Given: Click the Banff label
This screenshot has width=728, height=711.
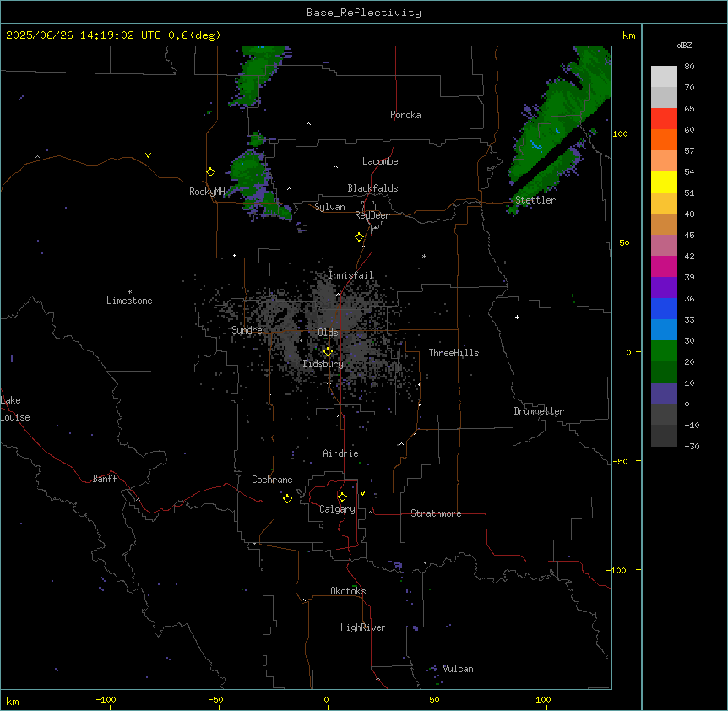Looking at the screenshot, I should [x=105, y=479].
